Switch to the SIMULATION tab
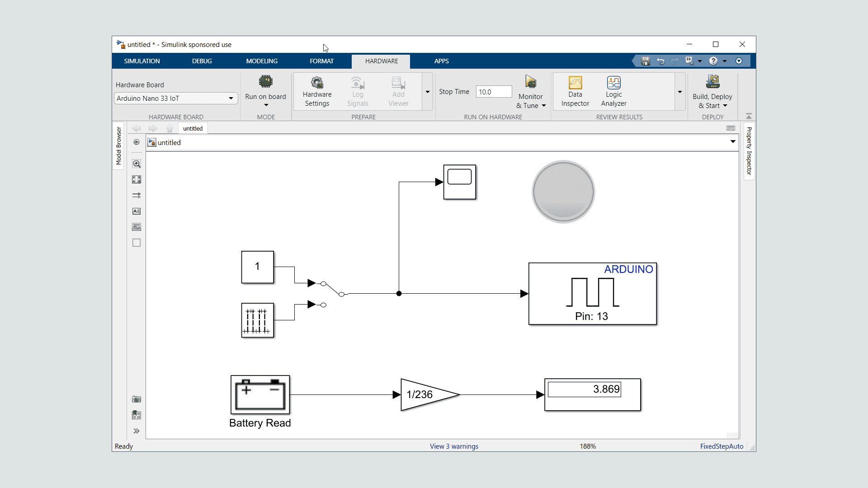The image size is (868, 488). (x=142, y=61)
